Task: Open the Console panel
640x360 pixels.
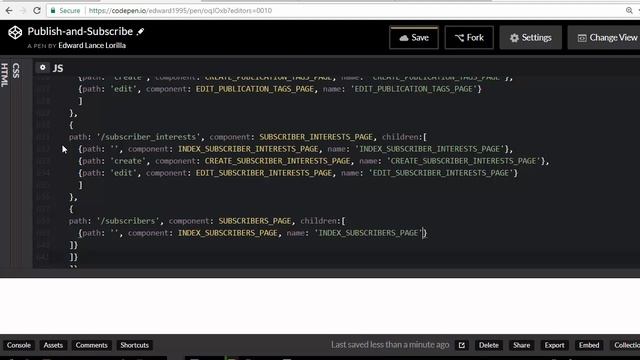Action: tap(19, 345)
